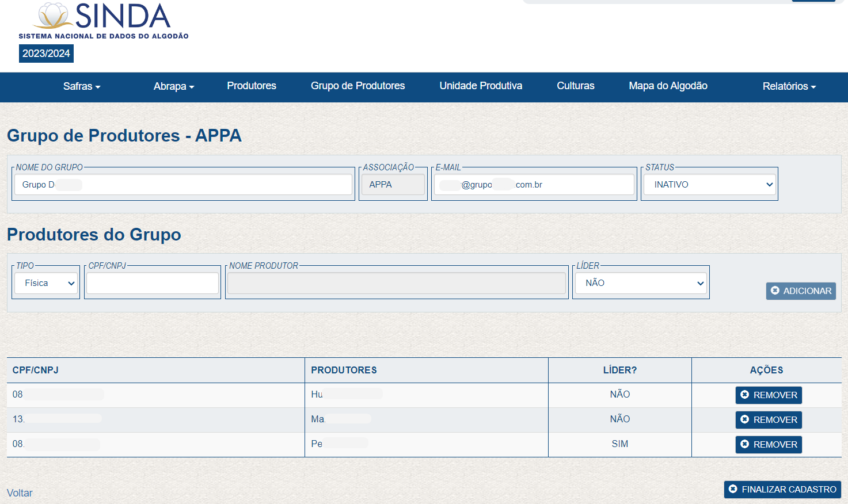848x504 pixels.
Task: Change the TIPO select from Física
Action: tap(46, 283)
